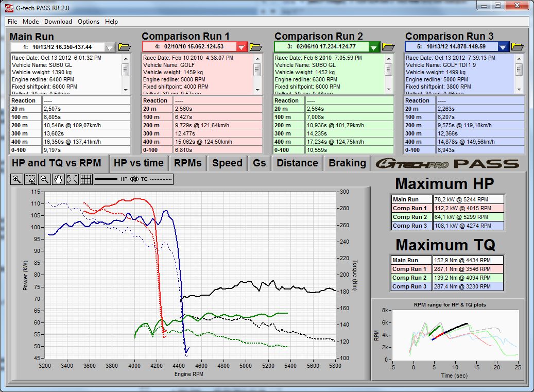This screenshot has height=392, width=534.
Task: Open the Download menu
Action: [x=58, y=22]
